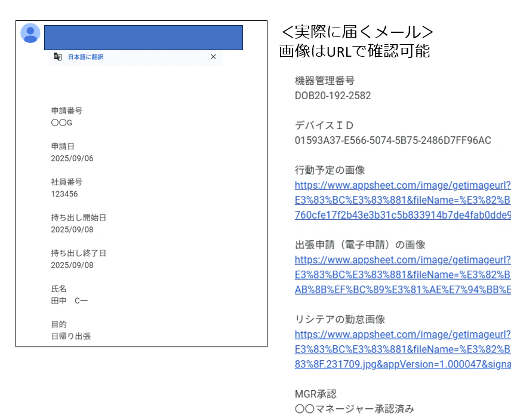The height and width of the screenshot is (420, 520).
Task: Click the sender profile avatar icon
Action: point(30,33)
